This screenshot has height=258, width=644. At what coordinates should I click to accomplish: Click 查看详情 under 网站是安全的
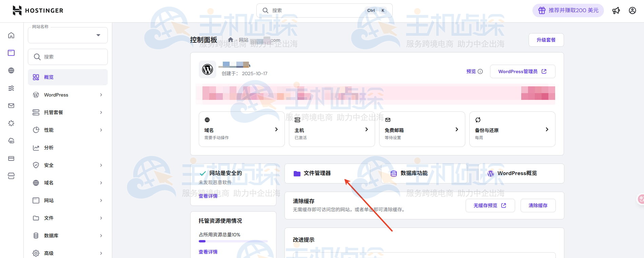[208, 196]
